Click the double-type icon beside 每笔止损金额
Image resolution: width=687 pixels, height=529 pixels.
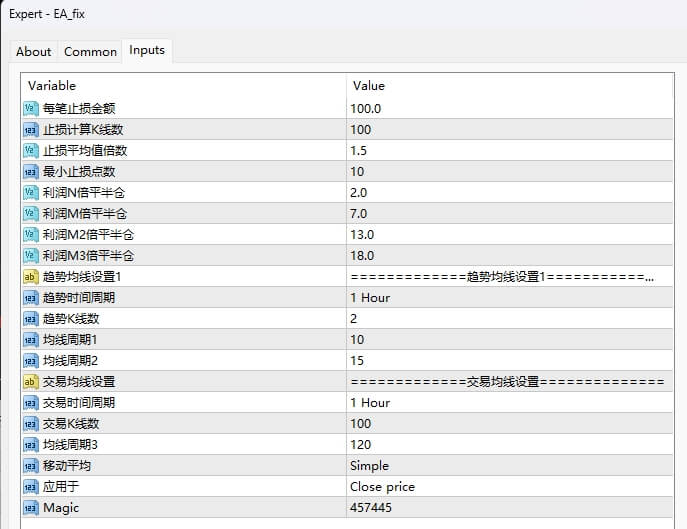(31, 109)
